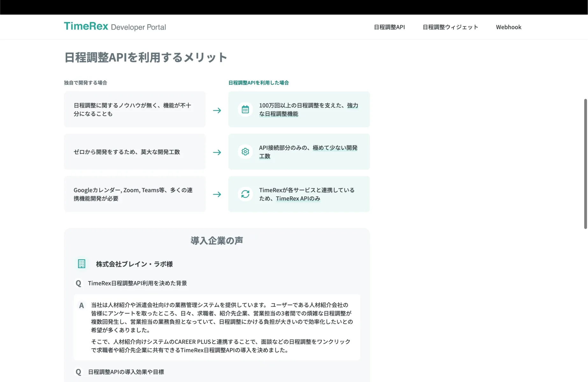Click the API接続部分のみの、極めて少ない開発工数 text
This screenshot has width=588, height=382.
pos(308,152)
